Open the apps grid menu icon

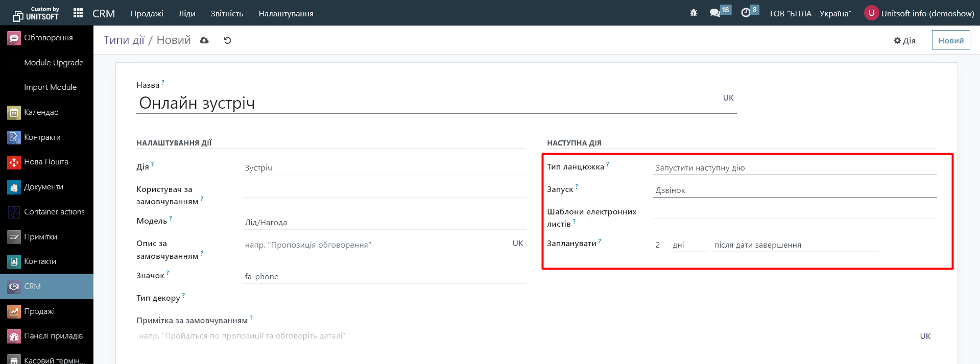(78, 13)
